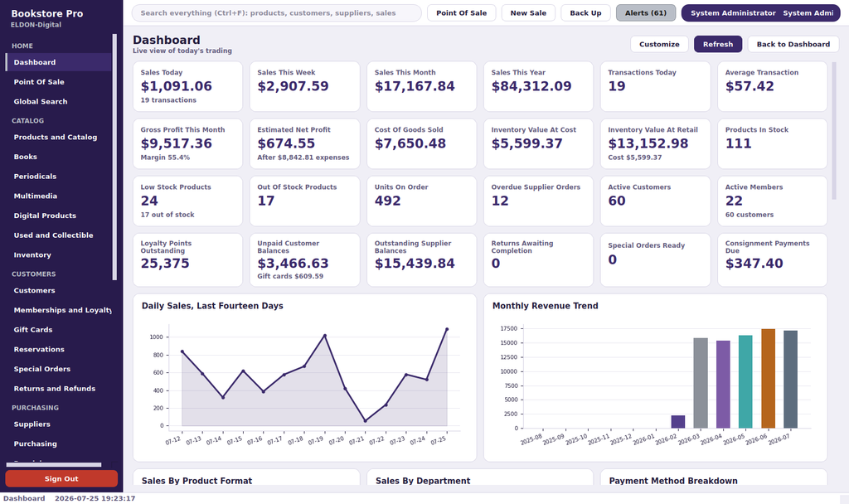849x504 pixels.
Task: Select the Sales This Year card
Action: 538,86
